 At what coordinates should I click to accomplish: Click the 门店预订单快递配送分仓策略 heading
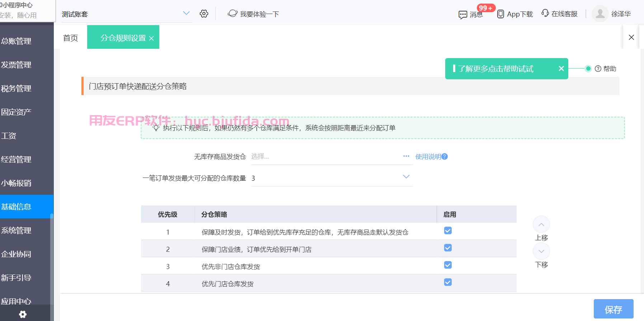[138, 86]
